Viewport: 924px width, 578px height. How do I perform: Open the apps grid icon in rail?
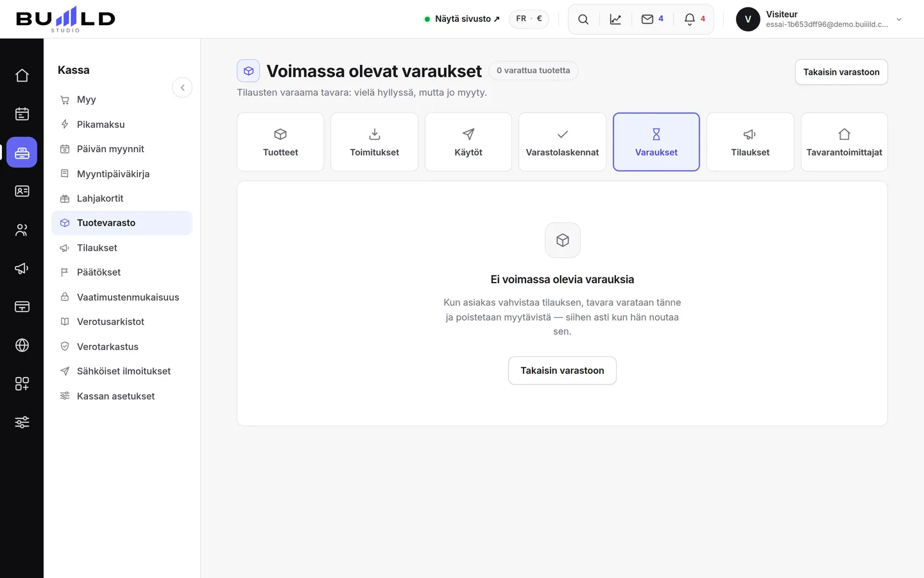pyautogui.click(x=22, y=383)
